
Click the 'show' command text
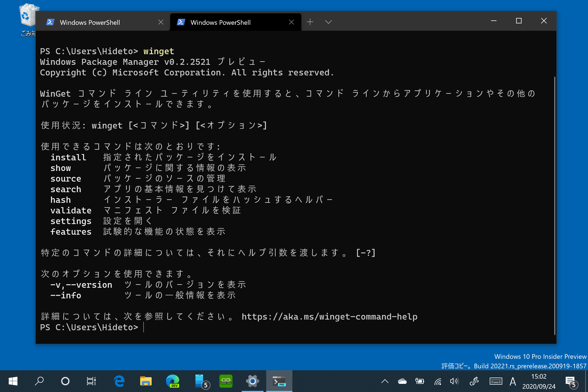point(61,168)
